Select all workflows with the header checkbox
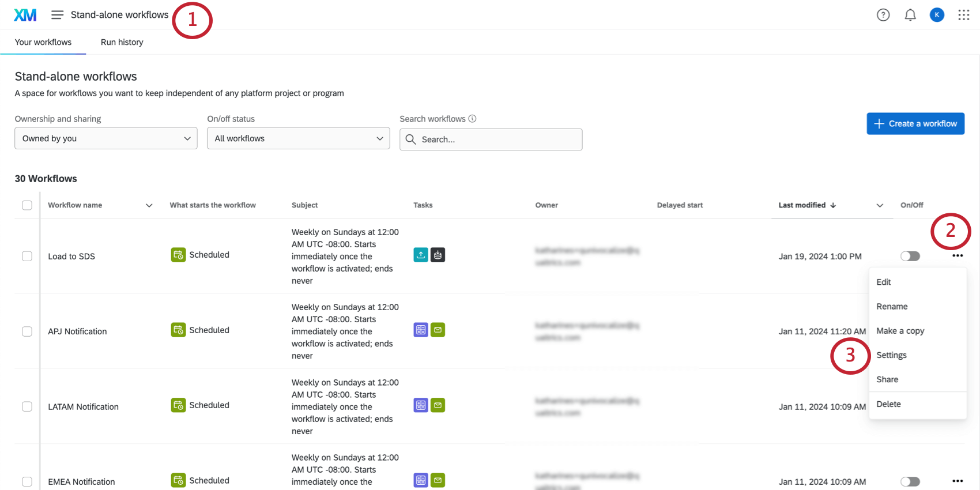This screenshot has height=490, width=980. click(x=27, y=205)
